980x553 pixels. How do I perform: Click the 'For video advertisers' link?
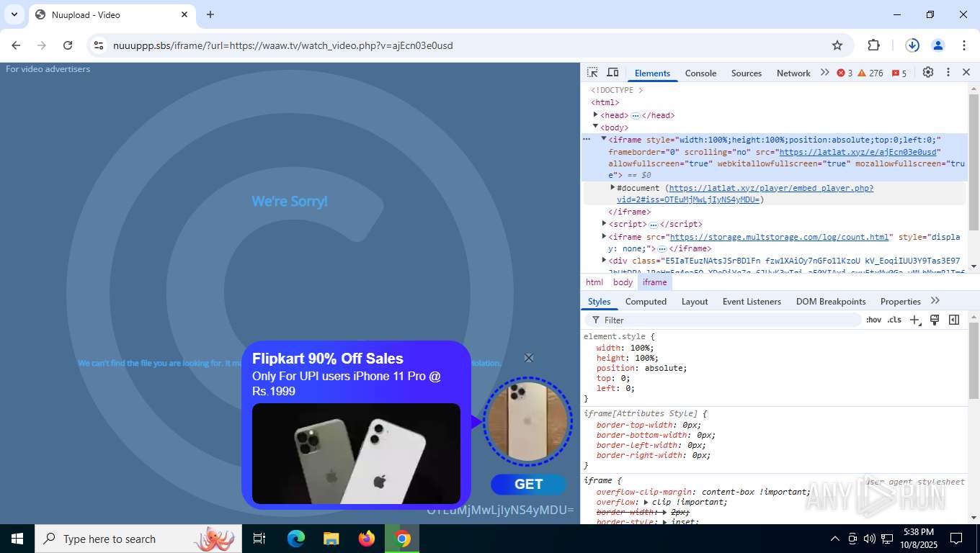tap(48, 69)
